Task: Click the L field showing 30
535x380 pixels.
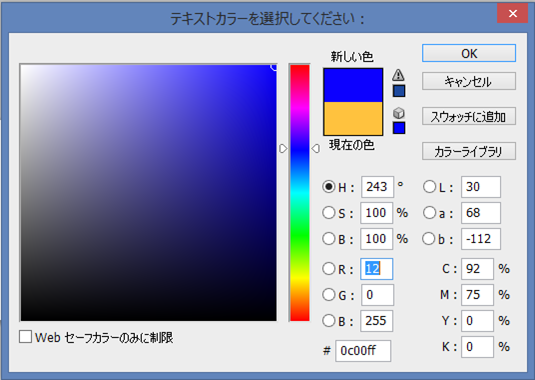Action: pos(481,187)
